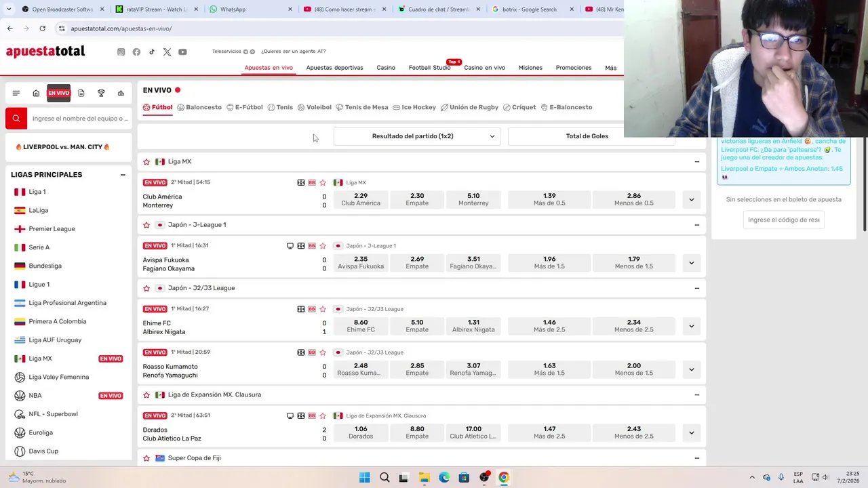
Task: Open apuestatotal Instagram icon
Action: [x=121, y=52]
